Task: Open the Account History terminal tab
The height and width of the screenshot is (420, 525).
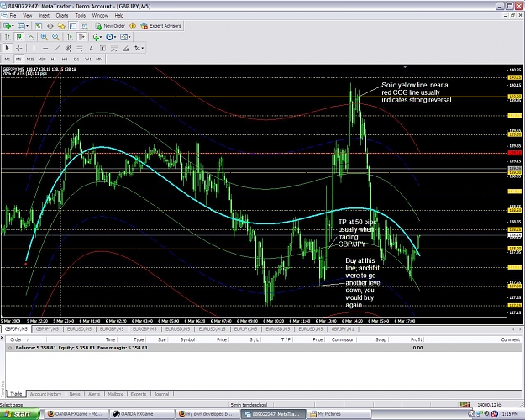Action: click(45, 394)
